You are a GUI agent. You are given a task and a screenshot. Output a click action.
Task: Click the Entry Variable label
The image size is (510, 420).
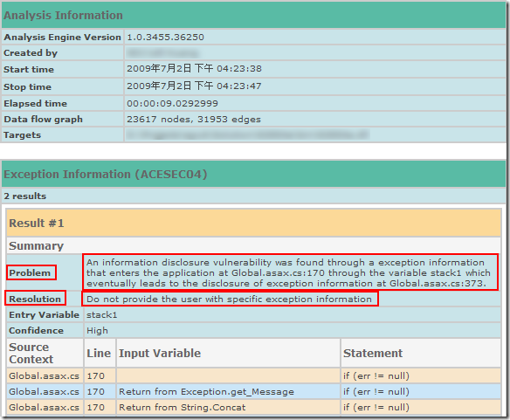pyautogui.click(x=44, y=314)
